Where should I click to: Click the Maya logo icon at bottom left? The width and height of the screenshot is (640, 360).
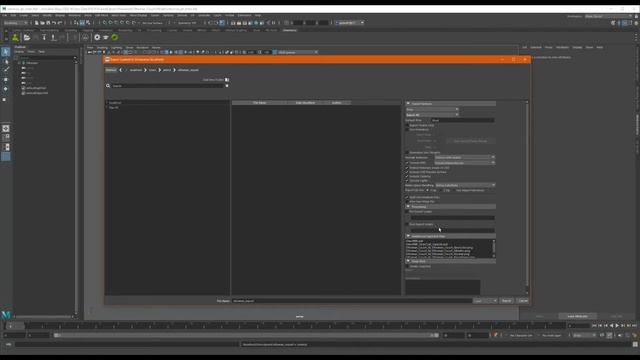click(x=6, y=314)
